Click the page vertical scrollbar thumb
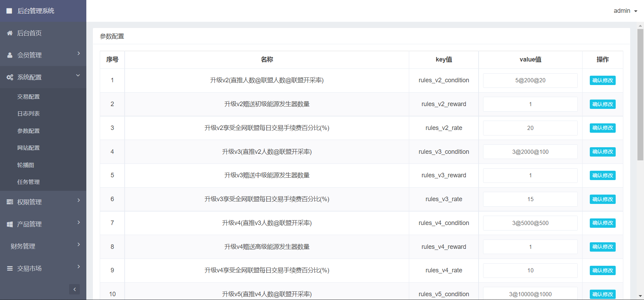644x300 pixels. pos(641,94)
